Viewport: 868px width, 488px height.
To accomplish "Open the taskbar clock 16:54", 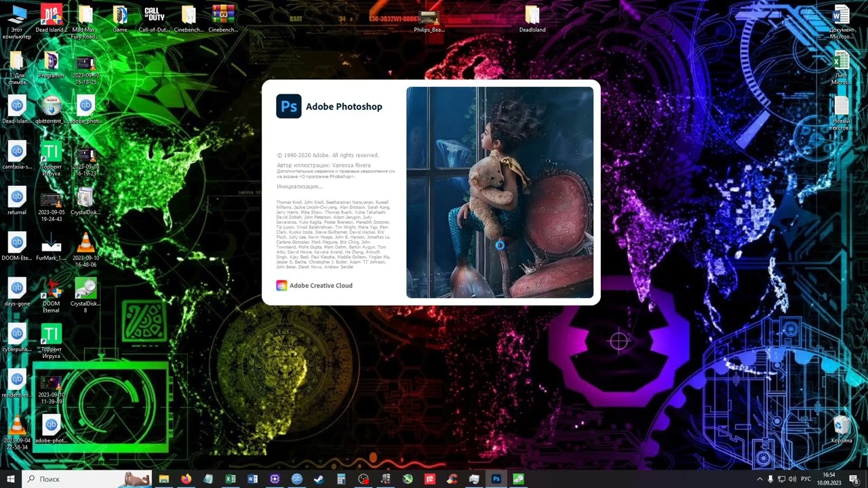I will [829, 479].
